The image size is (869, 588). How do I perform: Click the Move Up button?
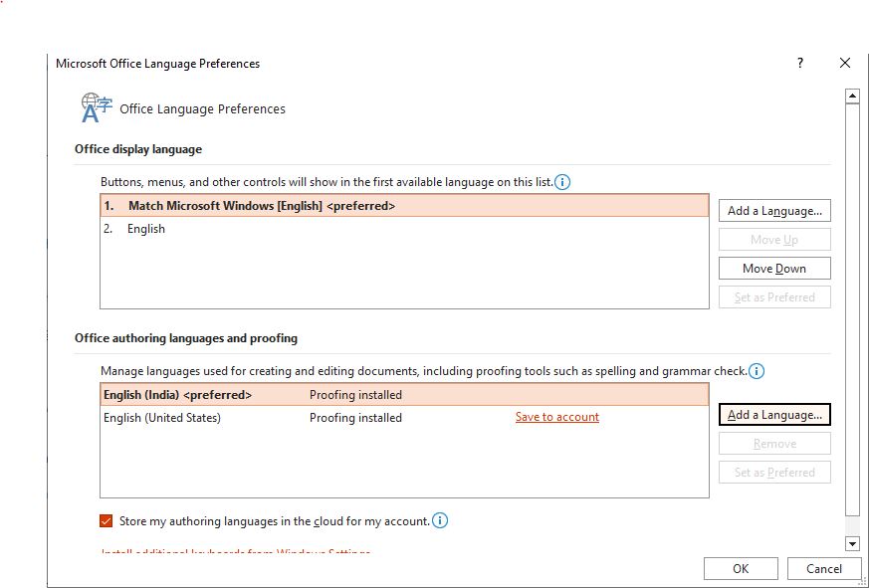tap(774, 239)
